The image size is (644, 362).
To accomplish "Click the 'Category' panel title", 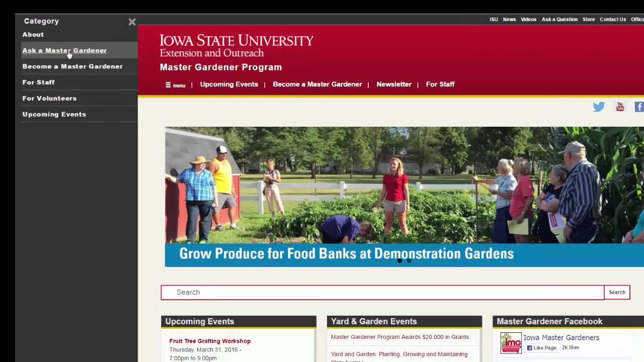I will [41, 21].
